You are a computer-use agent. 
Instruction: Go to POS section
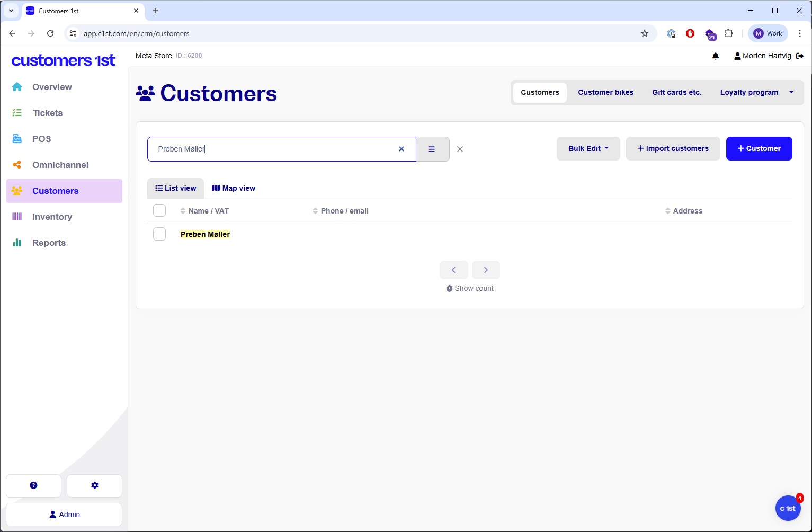64,139
